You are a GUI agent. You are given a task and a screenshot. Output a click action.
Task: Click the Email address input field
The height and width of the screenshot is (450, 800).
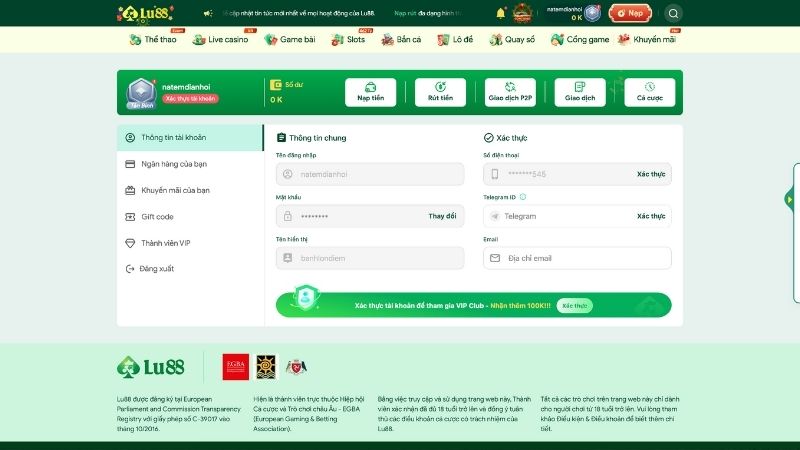click(577, 258)
